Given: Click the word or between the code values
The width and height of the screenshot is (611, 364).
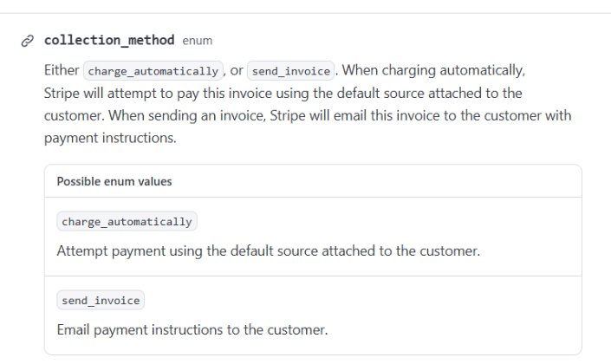Looking at the screenshot, I should [236, 71].
